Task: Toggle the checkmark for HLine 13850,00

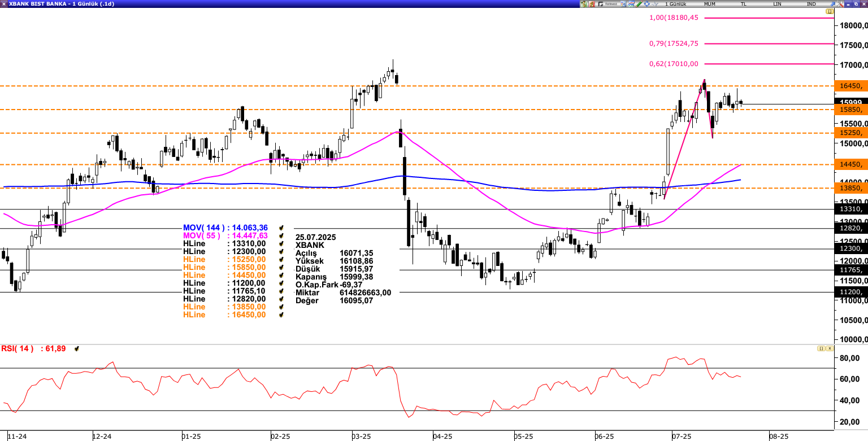Action: point(281,307)
